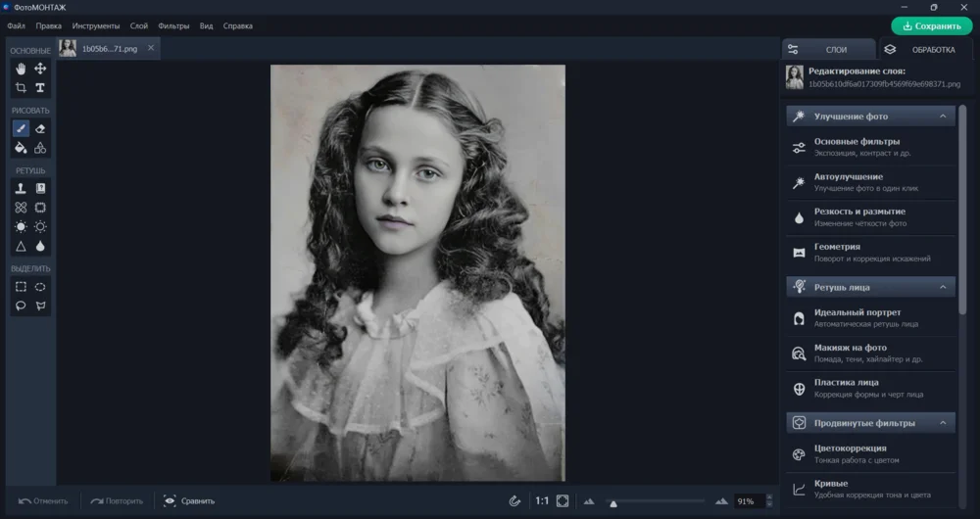The image size is (980, 519).
Task: Open the Файл menu
Action: [17, 26]
